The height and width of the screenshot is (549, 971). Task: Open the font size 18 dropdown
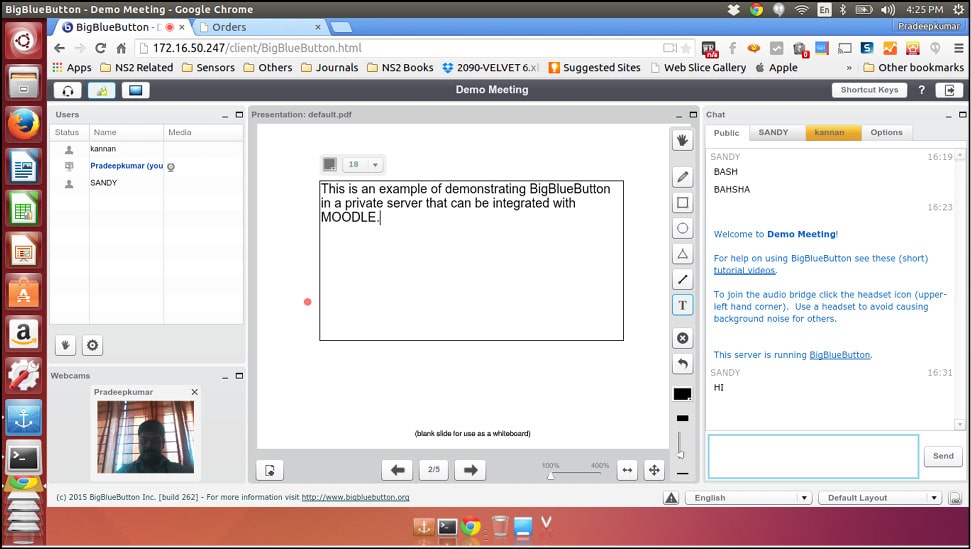tap(363, 165)
